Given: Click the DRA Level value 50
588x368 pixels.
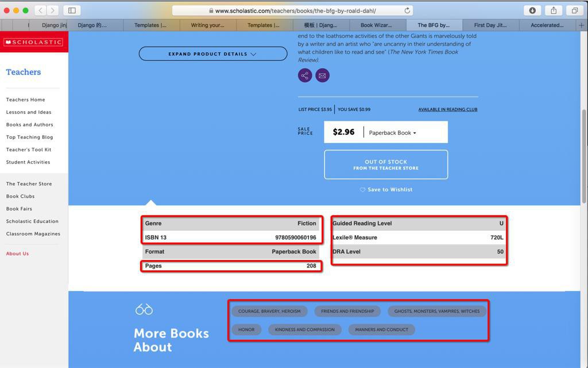Looking at the screenshot, I should 500,252.
